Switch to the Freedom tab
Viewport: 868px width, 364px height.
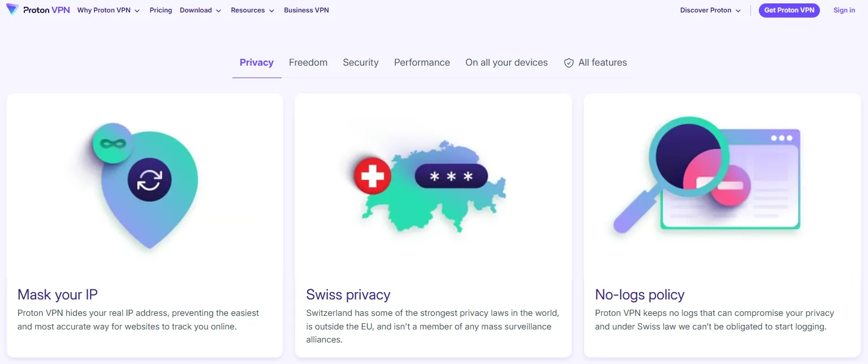308,63
